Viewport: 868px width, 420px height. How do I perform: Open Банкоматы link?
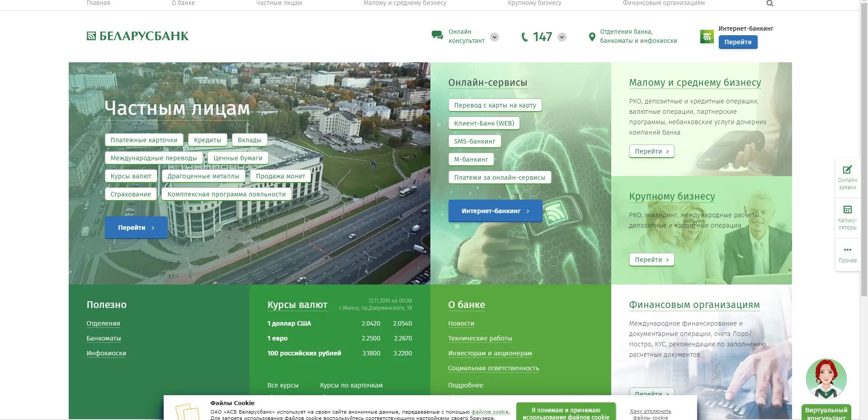(104, 338)
